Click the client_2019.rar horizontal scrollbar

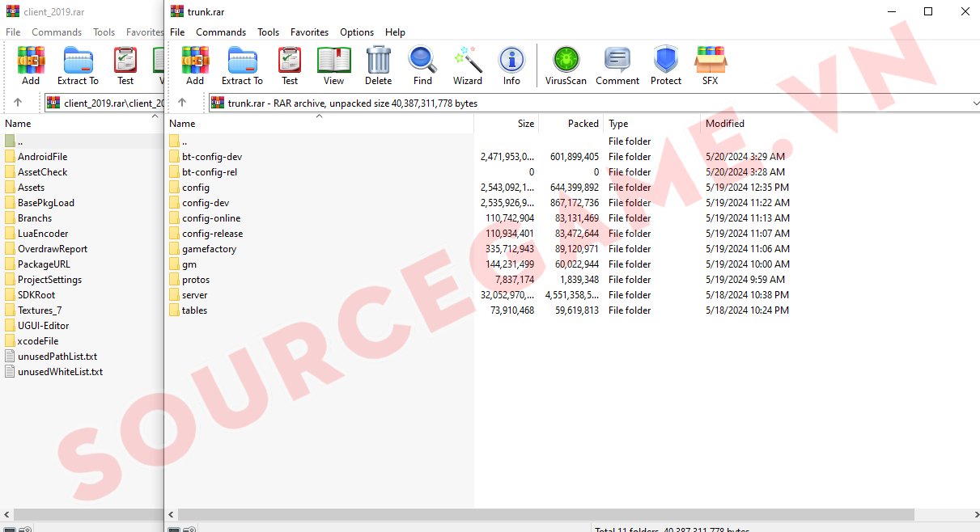click(x=87, y=515)
